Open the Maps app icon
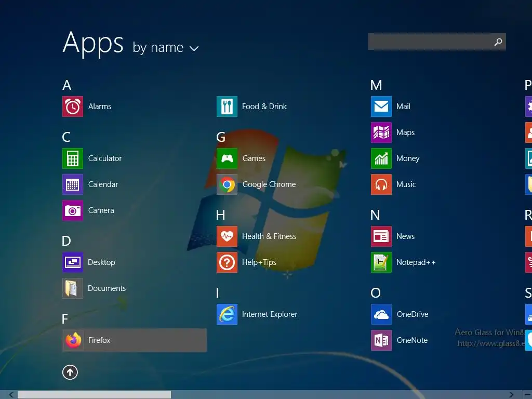 (381, 132)
